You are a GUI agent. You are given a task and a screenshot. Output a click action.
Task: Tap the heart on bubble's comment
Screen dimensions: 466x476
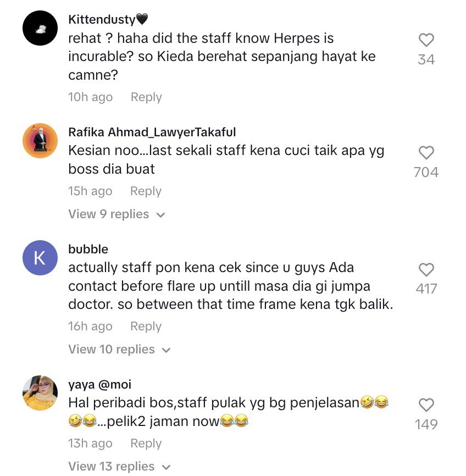(x=426, y=269)
